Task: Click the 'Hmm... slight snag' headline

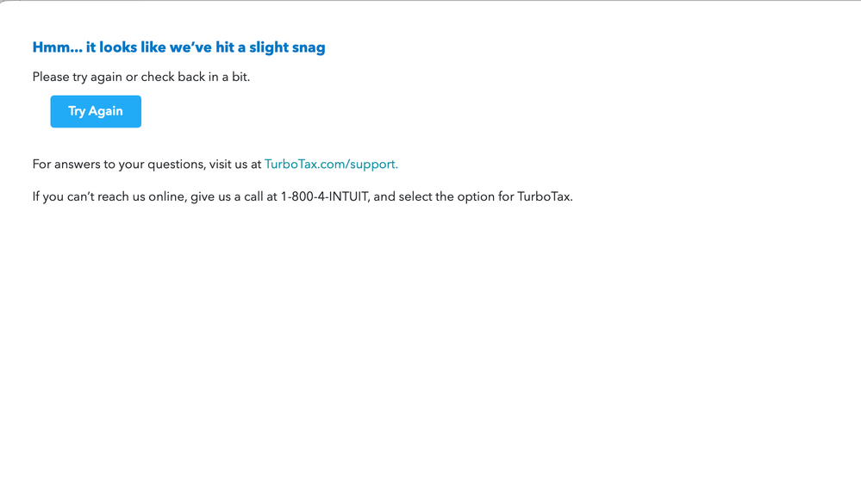Action: pyautogui.click(x=178, y=47)
